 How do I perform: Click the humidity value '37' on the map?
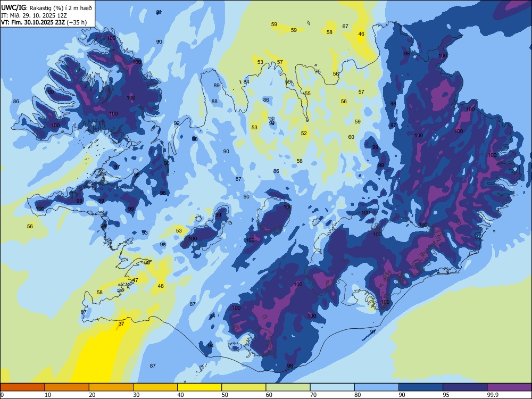tap(121, 323)
